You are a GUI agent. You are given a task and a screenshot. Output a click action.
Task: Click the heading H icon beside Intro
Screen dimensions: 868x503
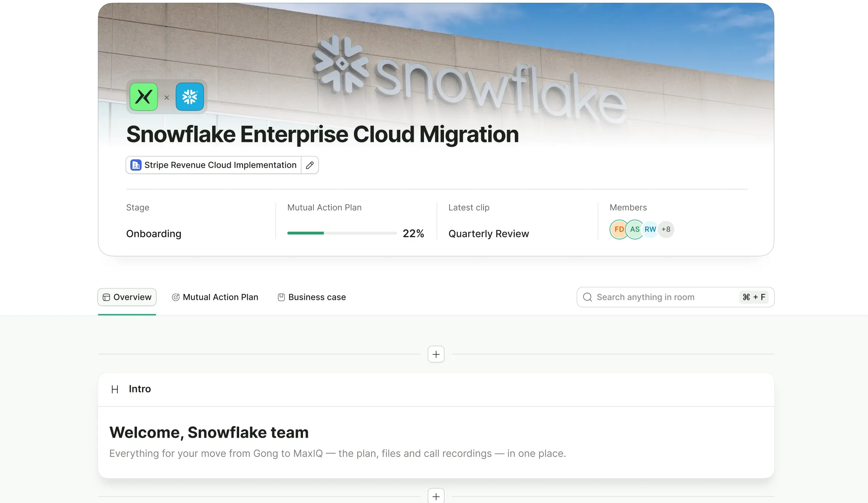(x=115, y=389)
